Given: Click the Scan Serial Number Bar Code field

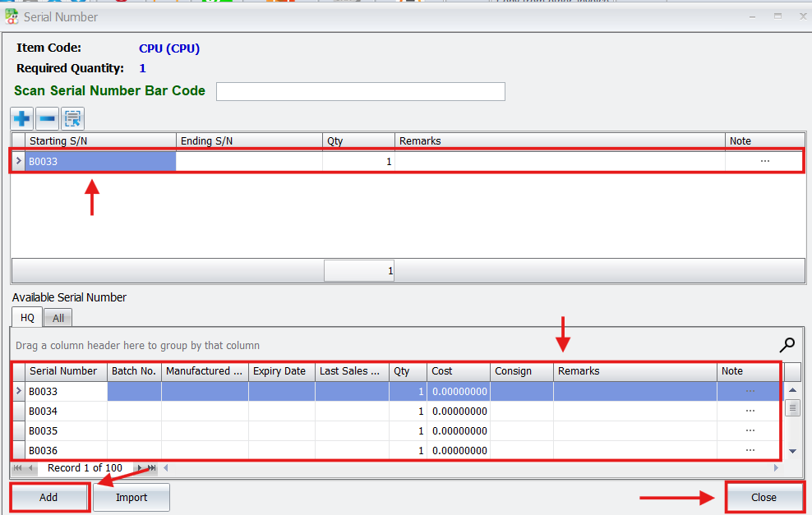Looking at the screenshot, I should pyautogui.click(x=360, y=91).
